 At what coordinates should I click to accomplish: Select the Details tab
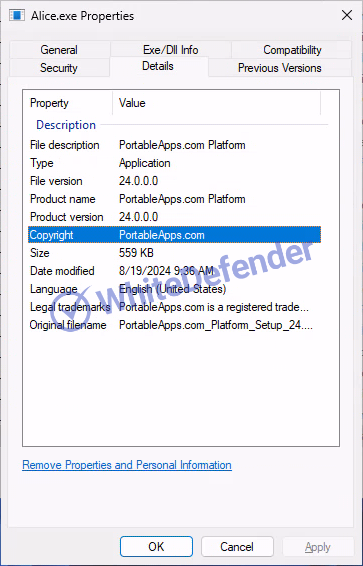point(158,66)
